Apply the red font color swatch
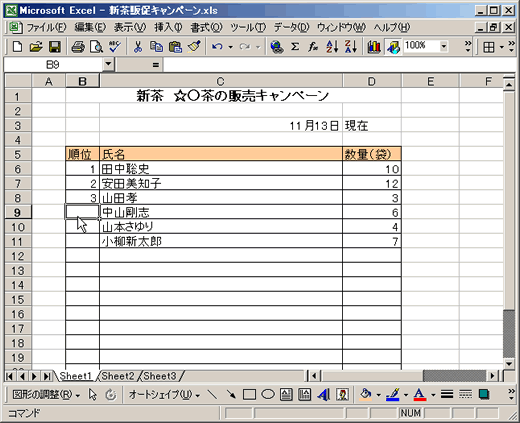The image size is (520, 423). pos(419,395)
